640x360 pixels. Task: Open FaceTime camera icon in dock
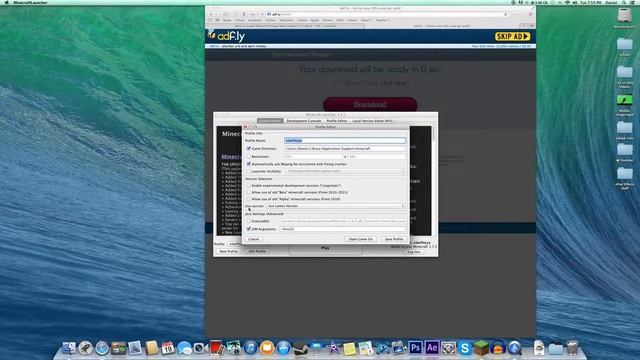tap(200, 348)
